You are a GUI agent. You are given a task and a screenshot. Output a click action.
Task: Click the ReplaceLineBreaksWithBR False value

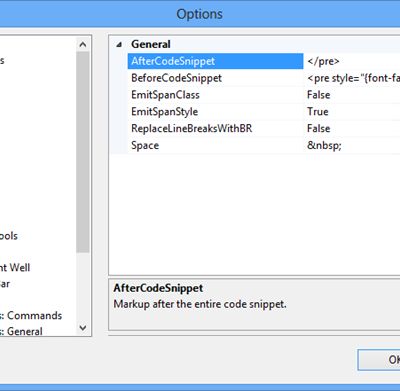coord(353,128)
